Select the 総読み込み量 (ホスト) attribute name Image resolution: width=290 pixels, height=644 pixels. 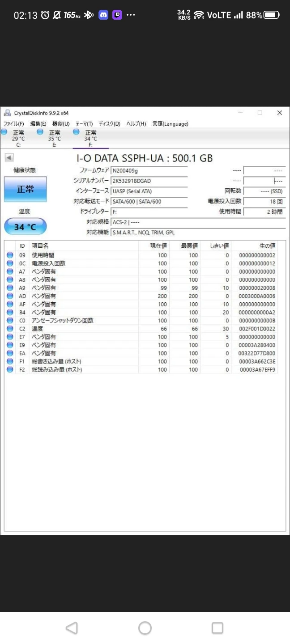[56, 369]
